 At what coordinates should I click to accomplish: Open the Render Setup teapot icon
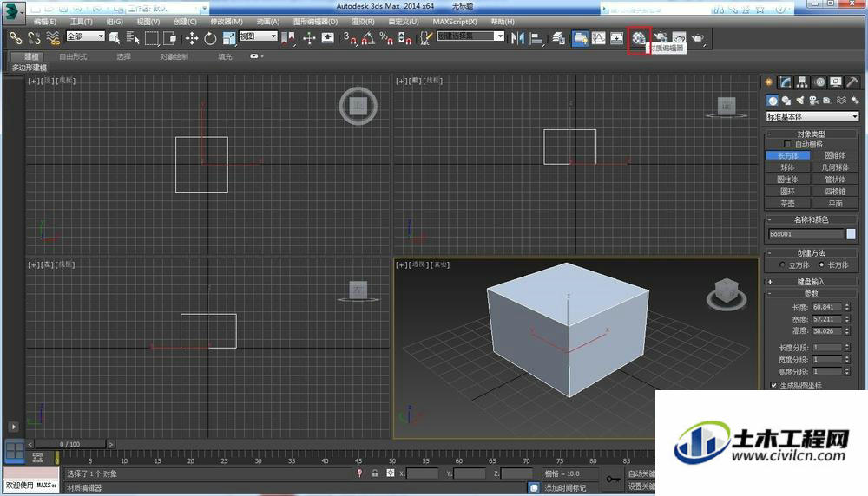click(x=661, y=38)
